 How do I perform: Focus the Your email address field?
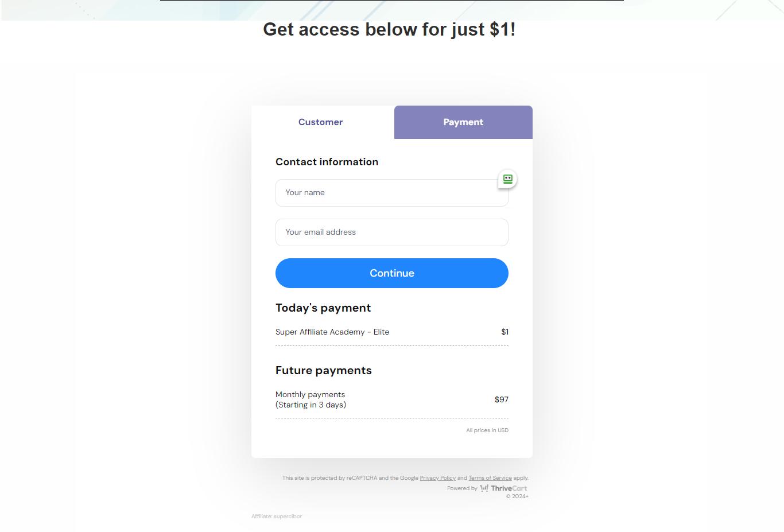tap(391, 232)
